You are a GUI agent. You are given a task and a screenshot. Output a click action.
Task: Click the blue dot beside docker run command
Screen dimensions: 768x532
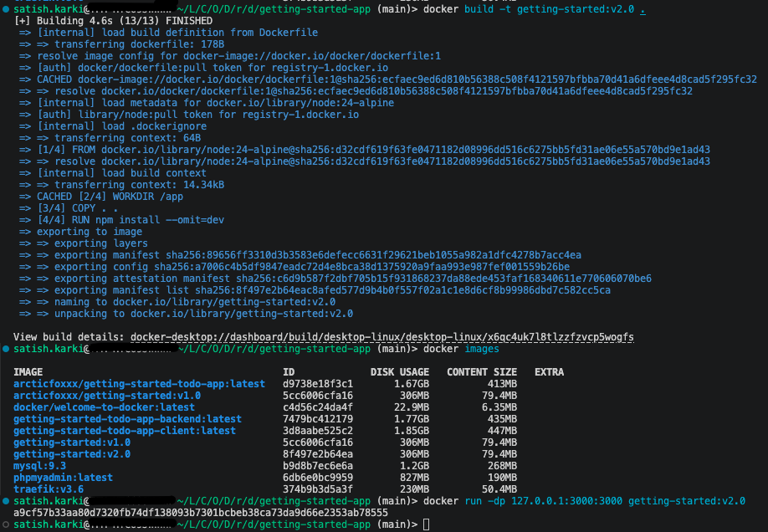(6, 501)
